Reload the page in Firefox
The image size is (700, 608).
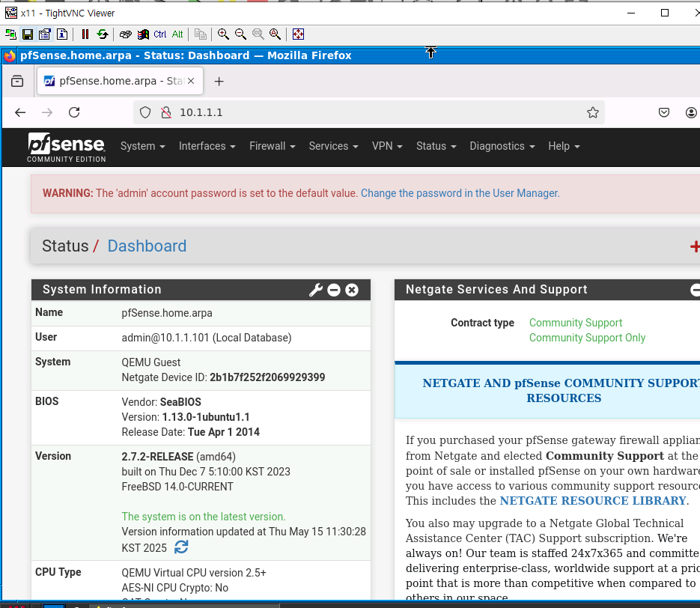click(x=74, y=112)
